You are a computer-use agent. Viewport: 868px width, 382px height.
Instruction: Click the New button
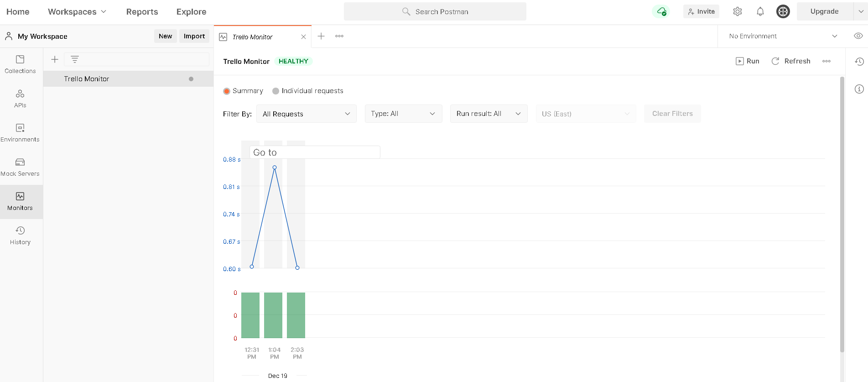(165, 36)
